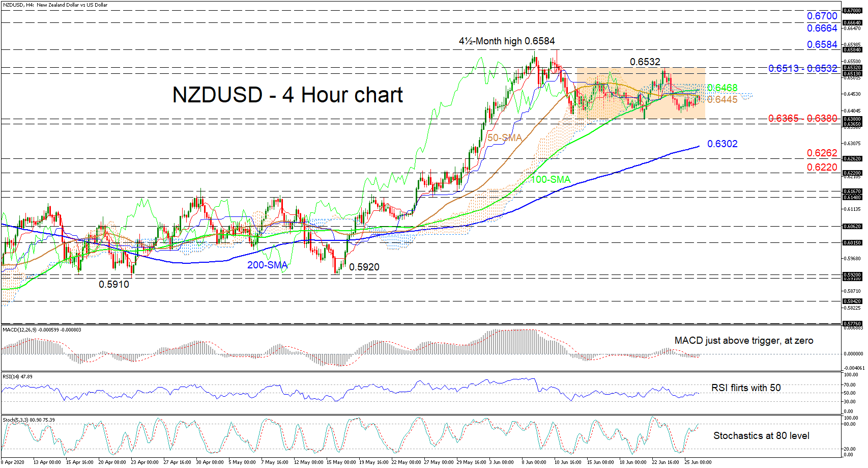Select 'MACD just above trigger, at zero' note
Screen dimensions: 868x468
[x=744, y=341]
